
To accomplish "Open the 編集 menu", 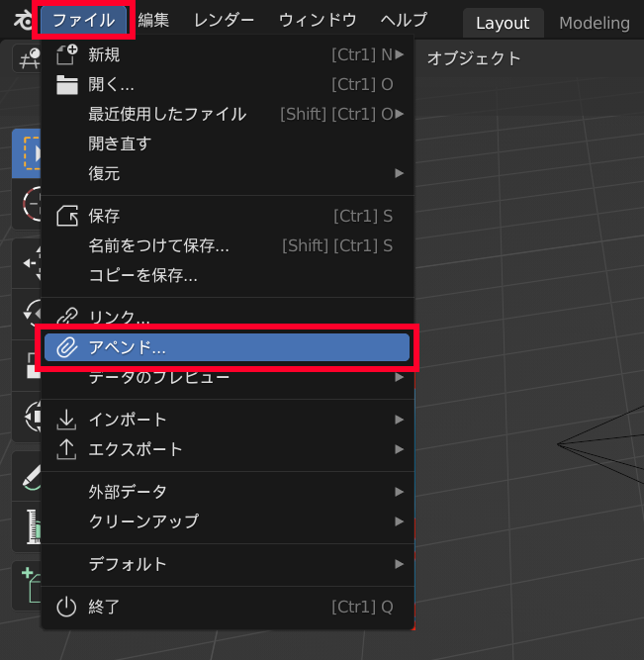I will [x=153, y=20].
